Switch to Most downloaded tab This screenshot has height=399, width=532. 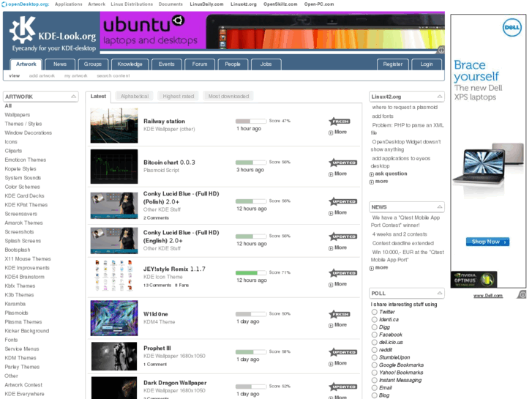[228, 97]
